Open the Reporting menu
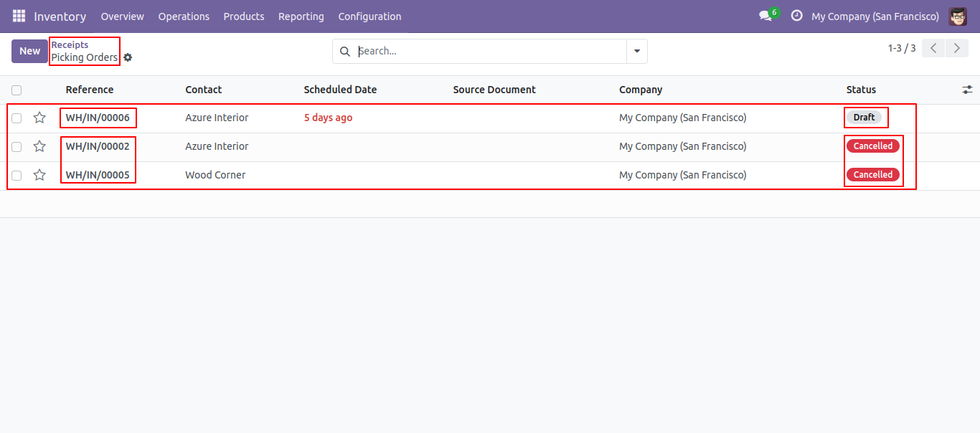 click(x=301, y=16)
